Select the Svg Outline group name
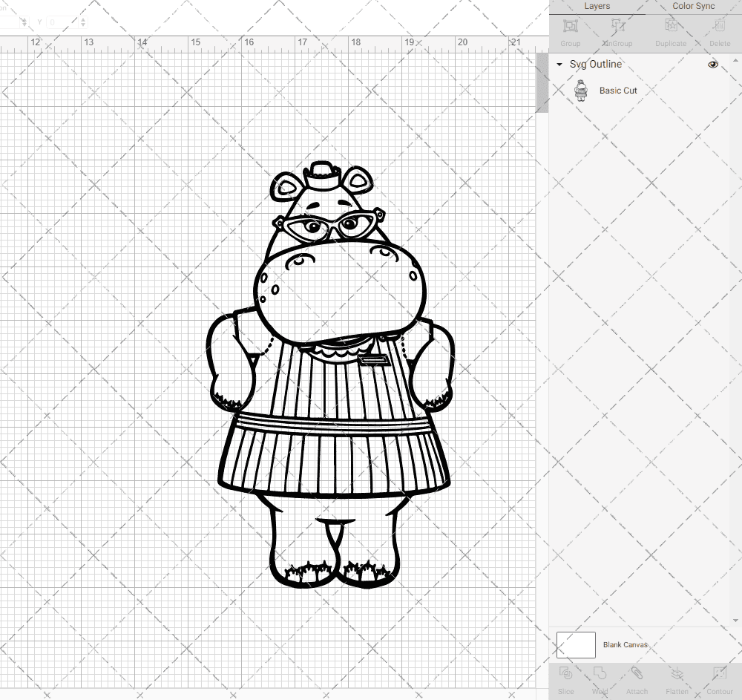 click(595, 65)
